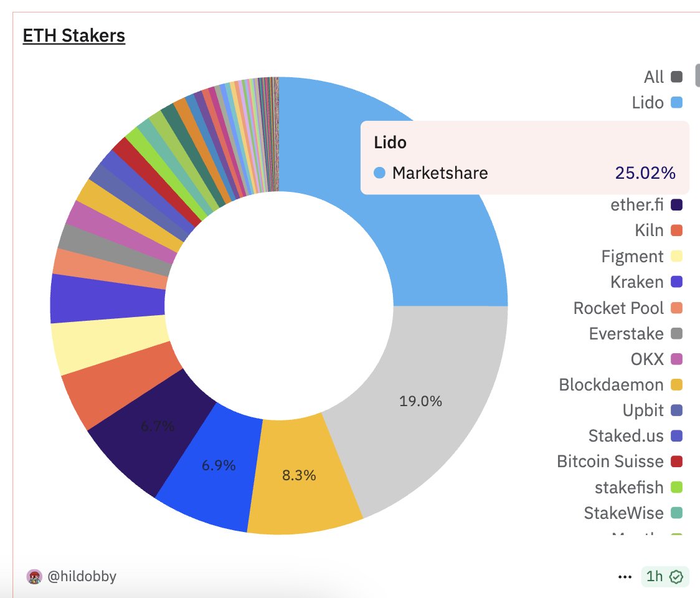Toggle the All legend entry
This screenshot has width=700, height=598.
pyautogui.click(x=663, y=77)
